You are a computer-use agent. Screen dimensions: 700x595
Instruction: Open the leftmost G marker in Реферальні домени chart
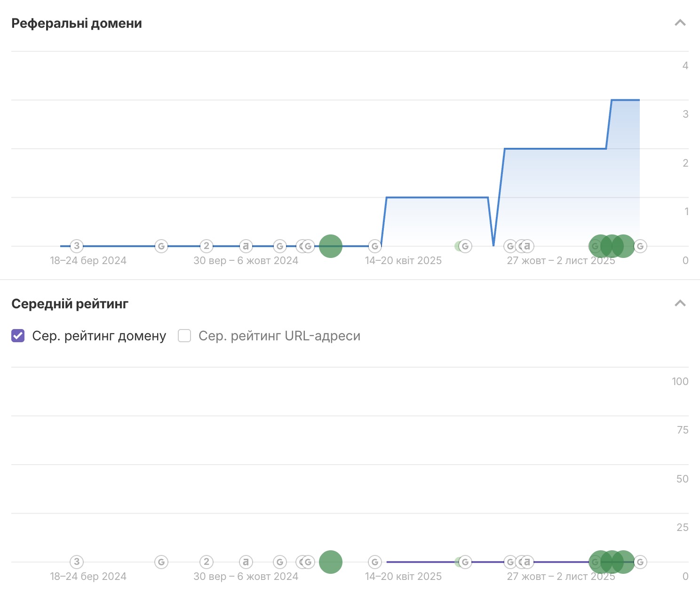point(161,246)
